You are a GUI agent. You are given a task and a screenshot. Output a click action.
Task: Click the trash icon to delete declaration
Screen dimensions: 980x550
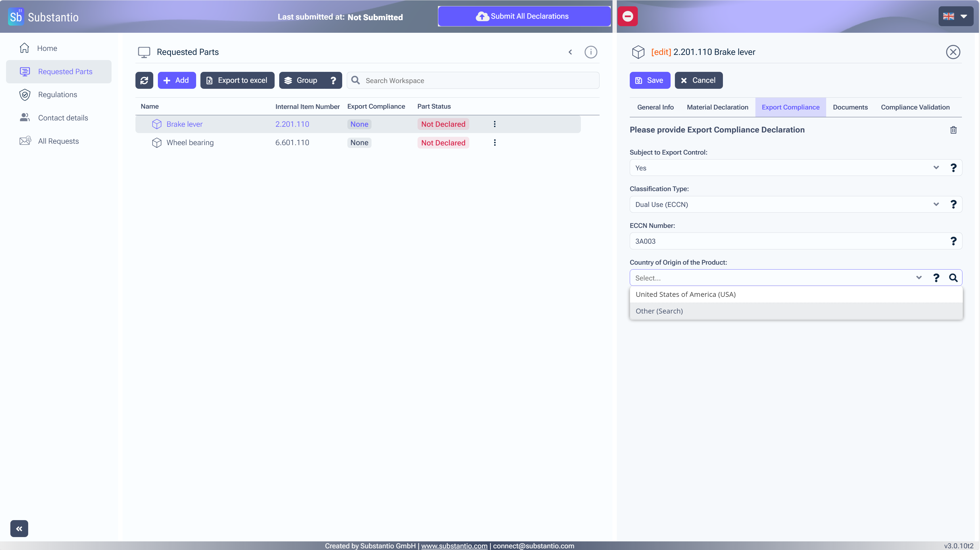tap(953, 130)
